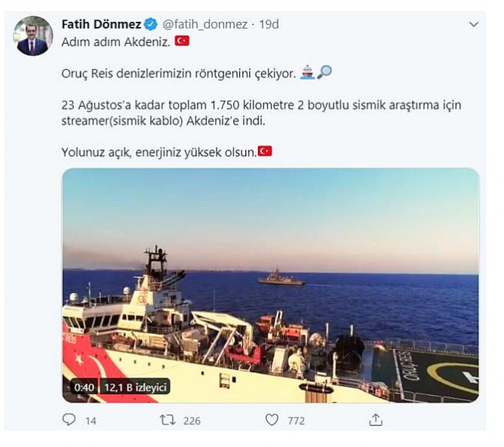The image size is (504, 447).
Task: Click the 772 likes count
Action: 296,421
